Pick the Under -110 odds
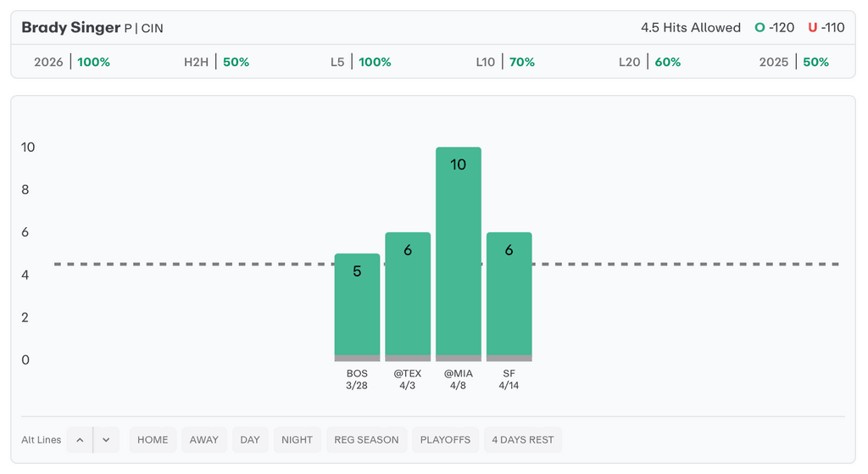 click(x=826, y=28)
